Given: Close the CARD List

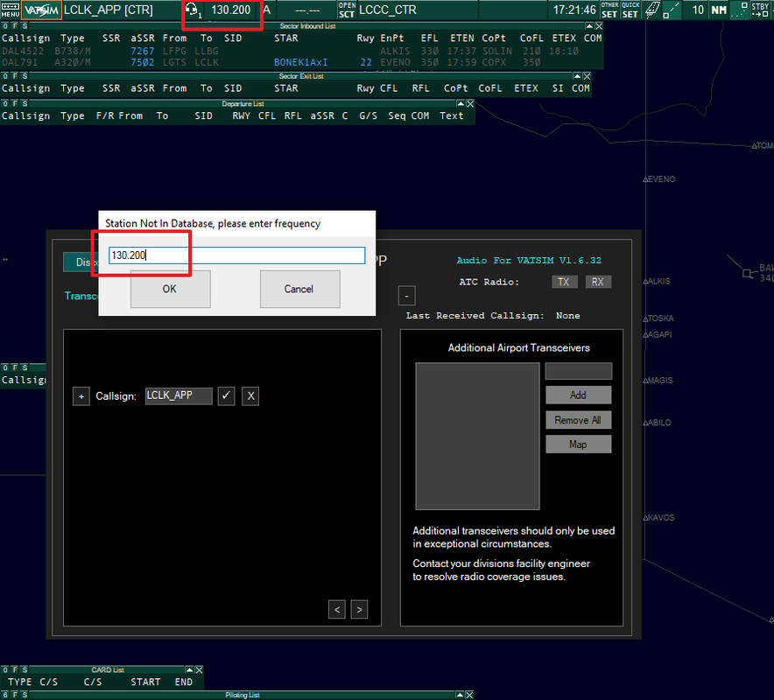Looking at the screenshot, I should pyautogui.click(x=199, y=670).
